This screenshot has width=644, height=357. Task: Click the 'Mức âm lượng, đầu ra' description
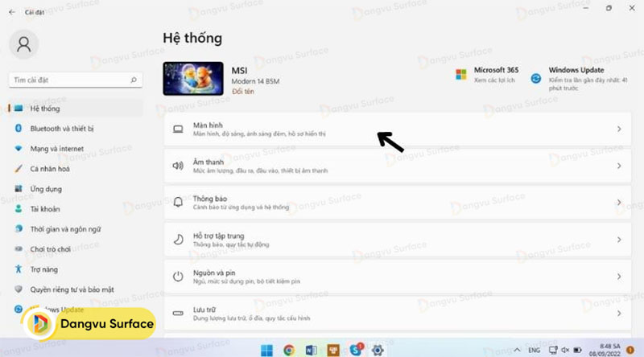click(260, 170)
